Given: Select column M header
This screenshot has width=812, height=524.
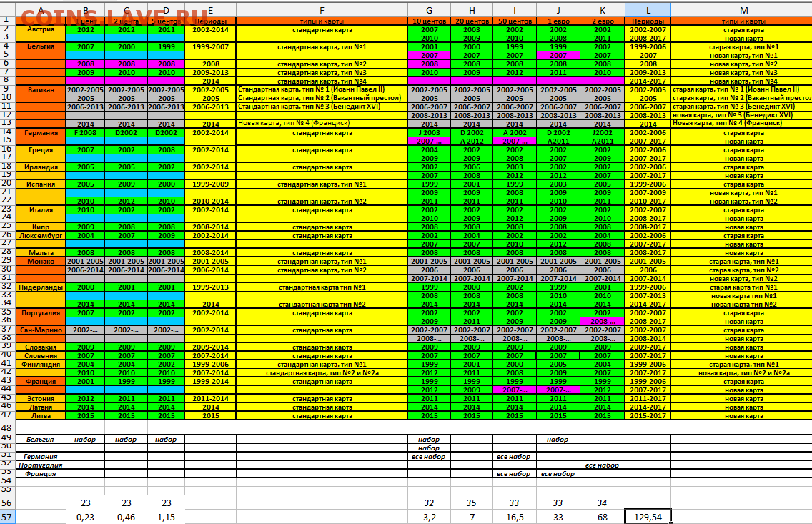Looking at the screenshot, I should point(743,10).
